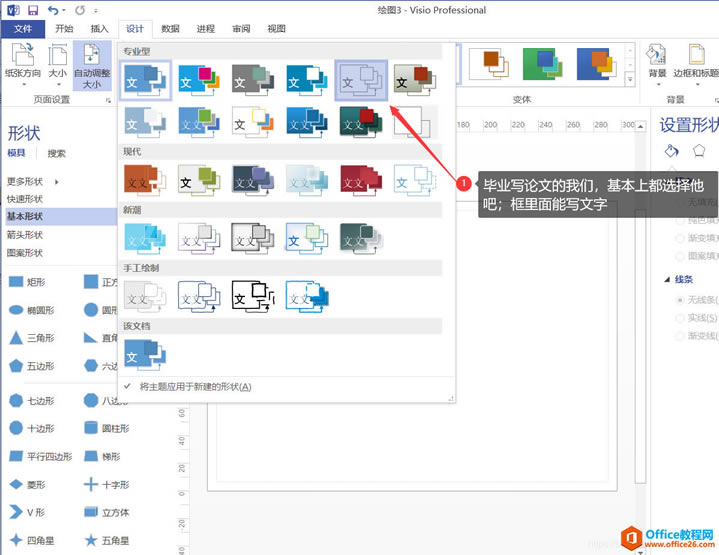This screenshot has width=719, height=555.
Task: Switch to the 插入 Insert tab
Action: [x=100, y=28]
